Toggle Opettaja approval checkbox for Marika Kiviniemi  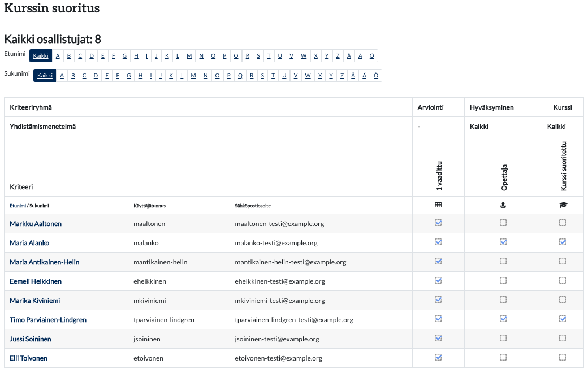(x=503, y=300)
